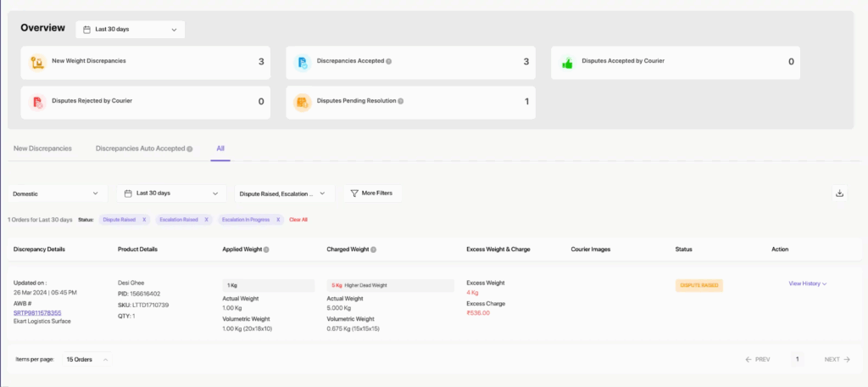Image resolution: width=868 pixels, height=387 pixels.
Task: Download the discrepancy report using the download icon
Action: (x=839, y=193)
